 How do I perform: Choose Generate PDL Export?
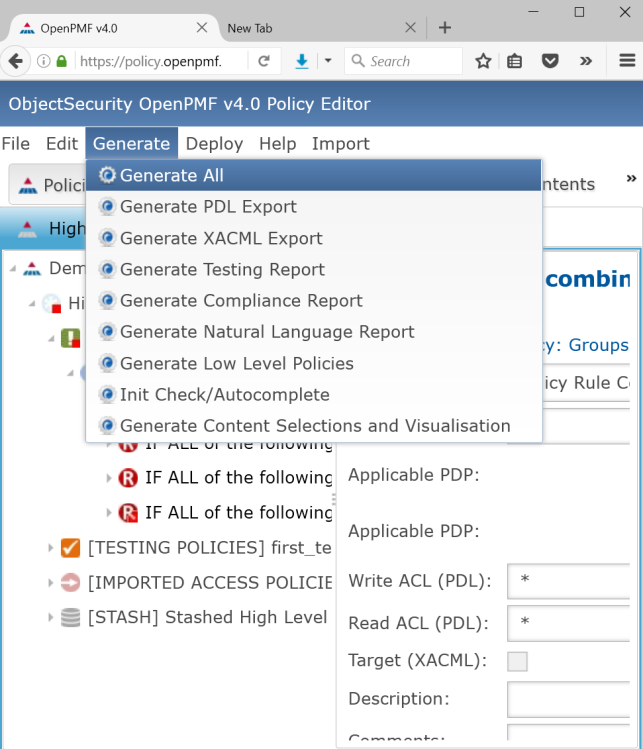(314, 207)
